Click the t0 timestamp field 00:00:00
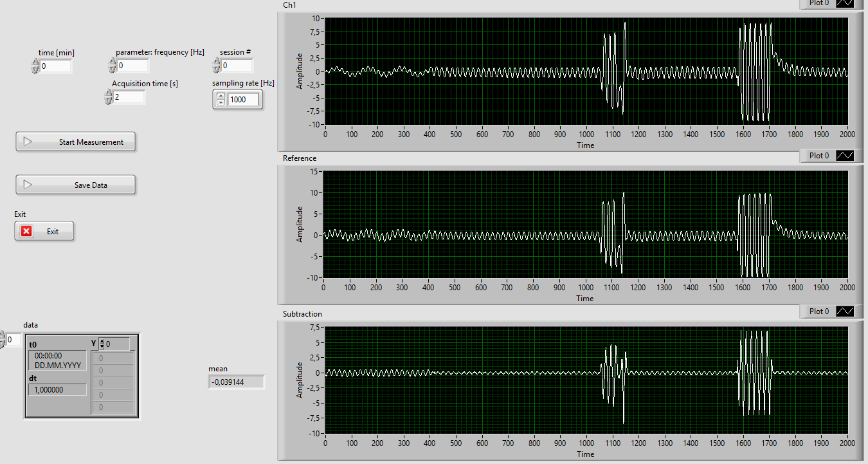This screenshot has height=464, width=868. [57, 360]
